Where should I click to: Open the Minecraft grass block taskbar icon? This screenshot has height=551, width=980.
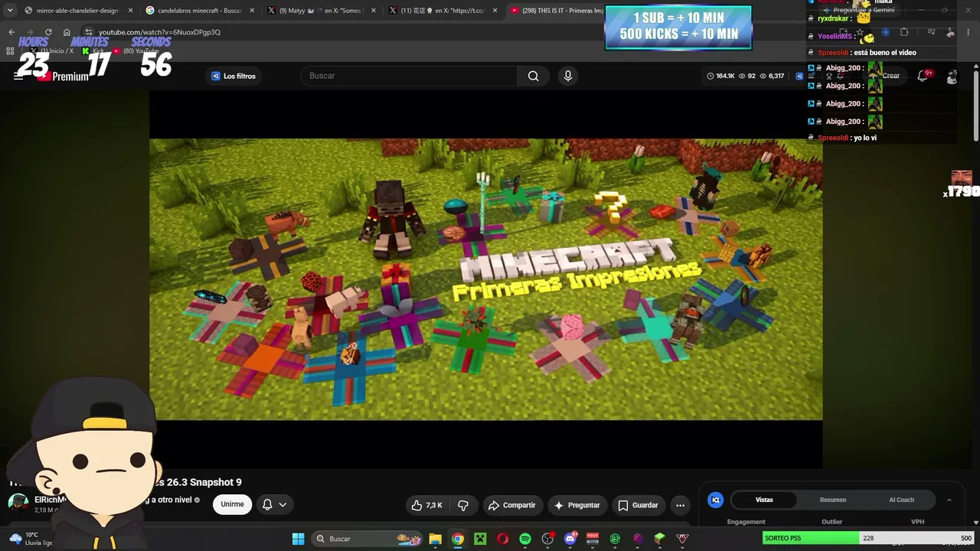click(x=660, y=539)
